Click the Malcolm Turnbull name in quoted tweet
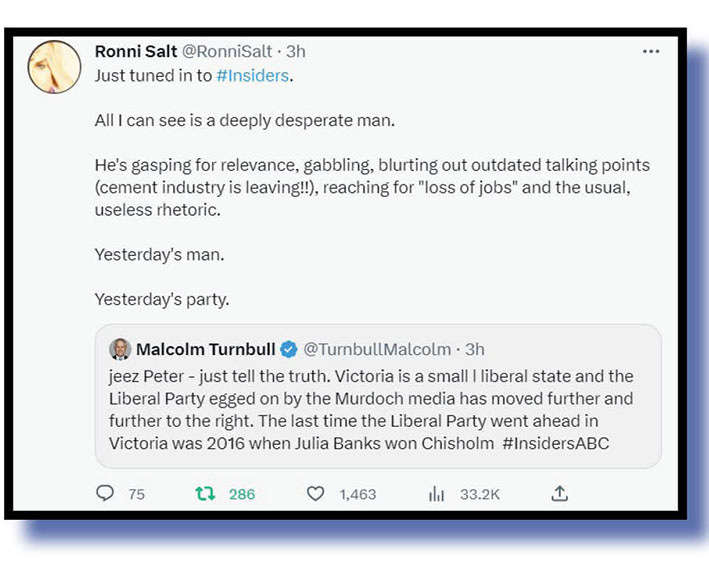The image size is (709, 562). click(205, 349)
